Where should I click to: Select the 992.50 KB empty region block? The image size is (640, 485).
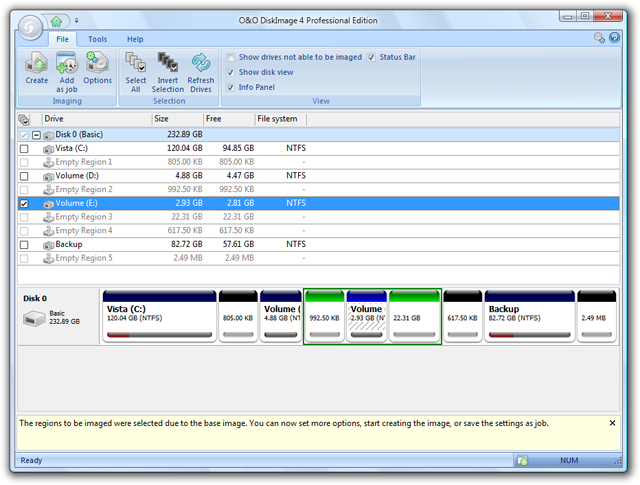click(324, 316)
